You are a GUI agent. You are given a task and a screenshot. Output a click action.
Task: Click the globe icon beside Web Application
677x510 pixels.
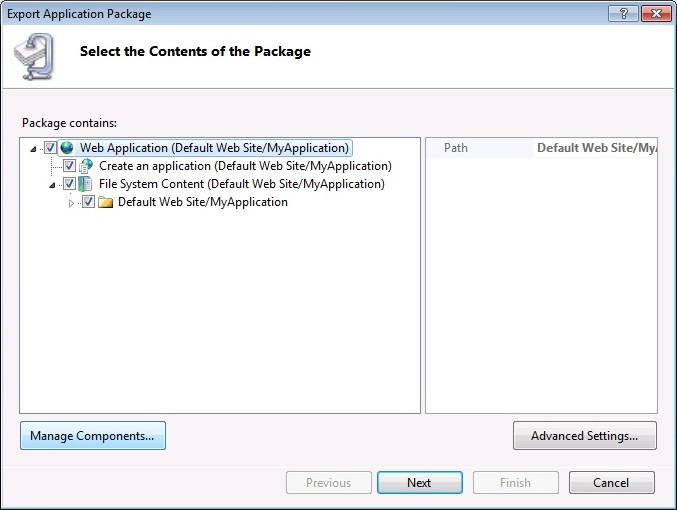[67, 148]
